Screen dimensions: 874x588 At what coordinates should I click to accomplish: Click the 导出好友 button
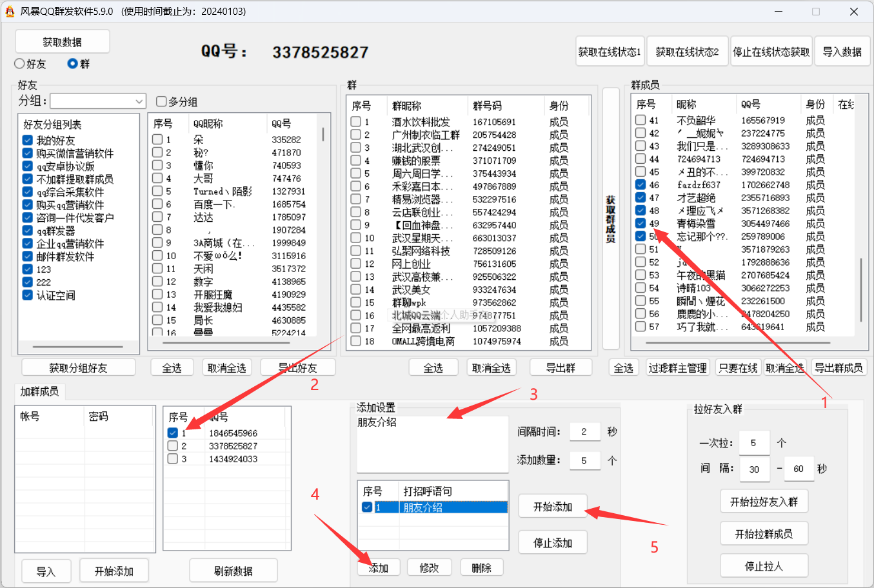(x=298, y=367)
